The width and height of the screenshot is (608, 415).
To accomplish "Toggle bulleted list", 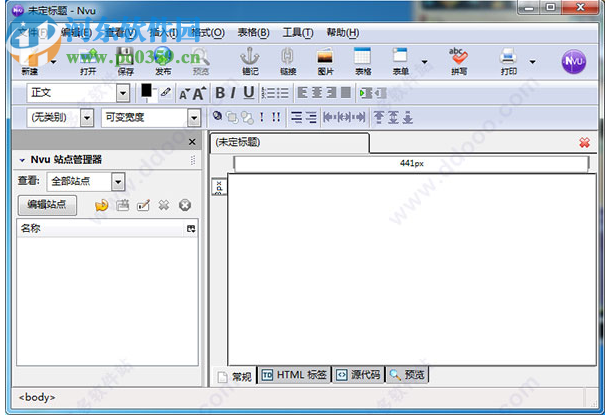I will point(282,93).
